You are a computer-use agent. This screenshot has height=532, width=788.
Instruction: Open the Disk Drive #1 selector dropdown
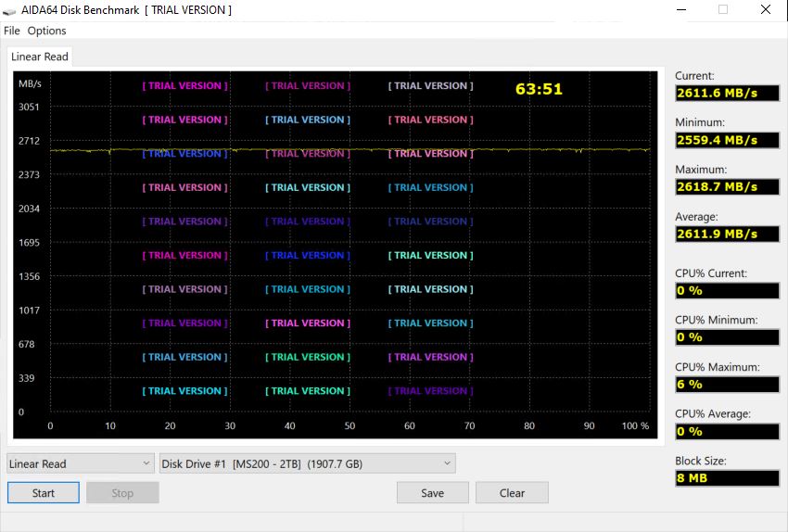(308, 463)
